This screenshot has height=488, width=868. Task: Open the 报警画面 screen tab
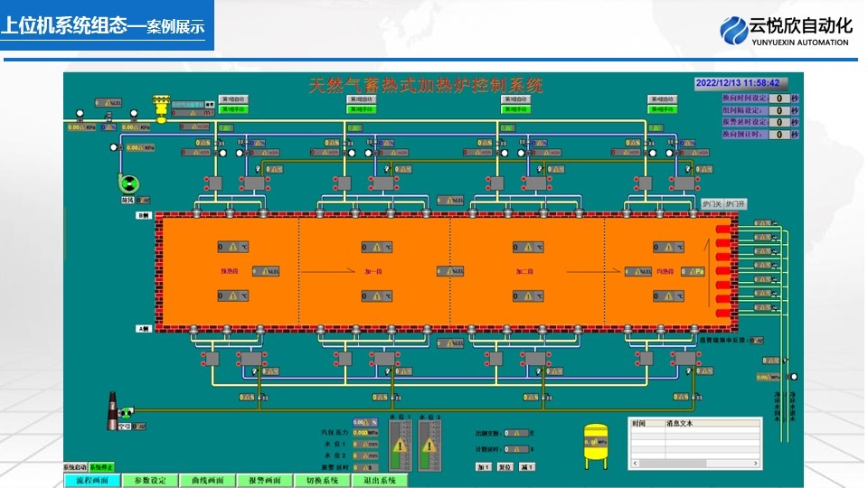[265, 481]
